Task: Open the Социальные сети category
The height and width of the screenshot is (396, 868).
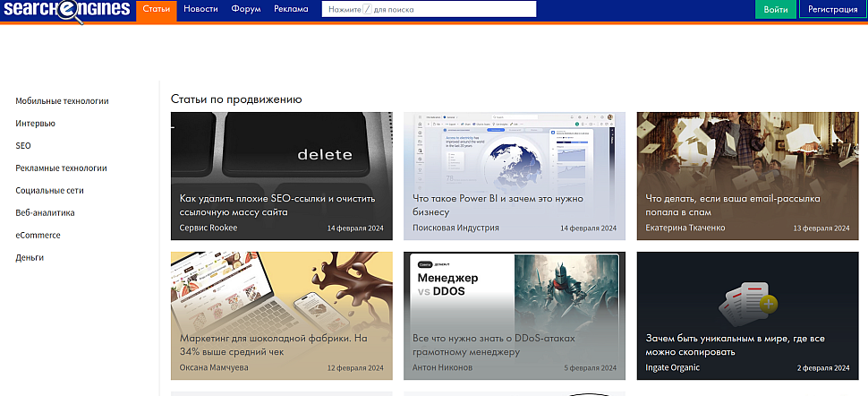Action: 50,190
